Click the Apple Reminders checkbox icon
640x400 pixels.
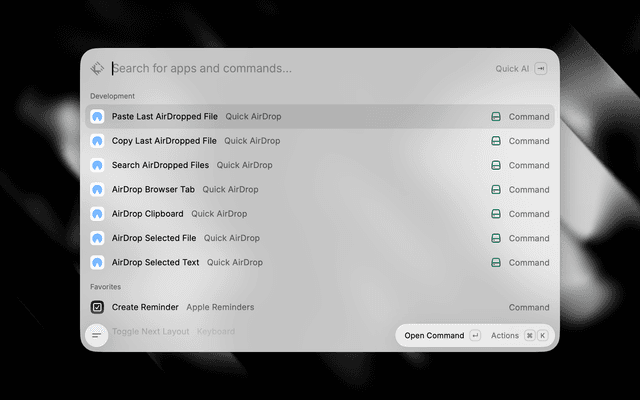coord(97,307)
